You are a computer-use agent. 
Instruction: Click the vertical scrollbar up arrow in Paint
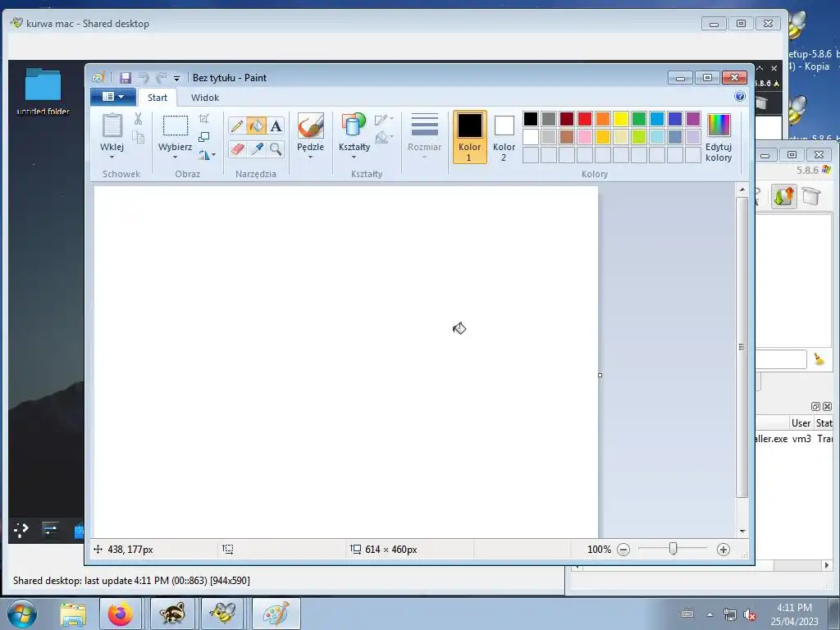(x=742, y=189)
